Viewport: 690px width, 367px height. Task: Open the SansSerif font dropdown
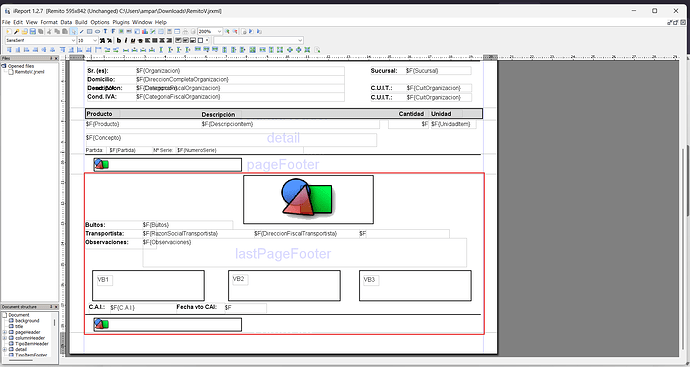pos(40,40)
